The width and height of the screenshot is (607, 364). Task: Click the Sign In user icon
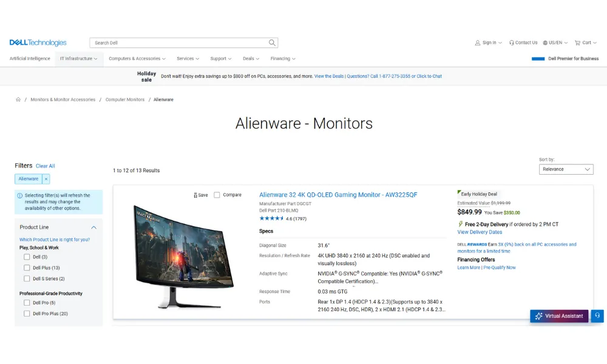point(478,43)
